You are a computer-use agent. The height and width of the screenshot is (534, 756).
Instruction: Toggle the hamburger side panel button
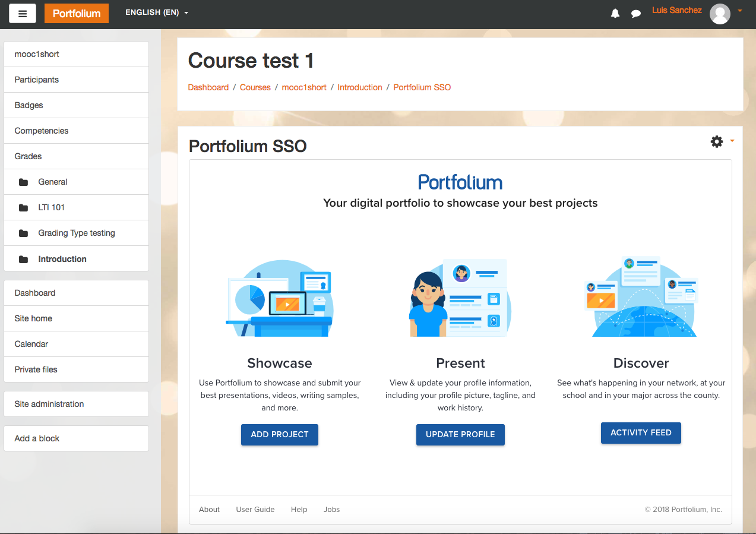(23, 13)
